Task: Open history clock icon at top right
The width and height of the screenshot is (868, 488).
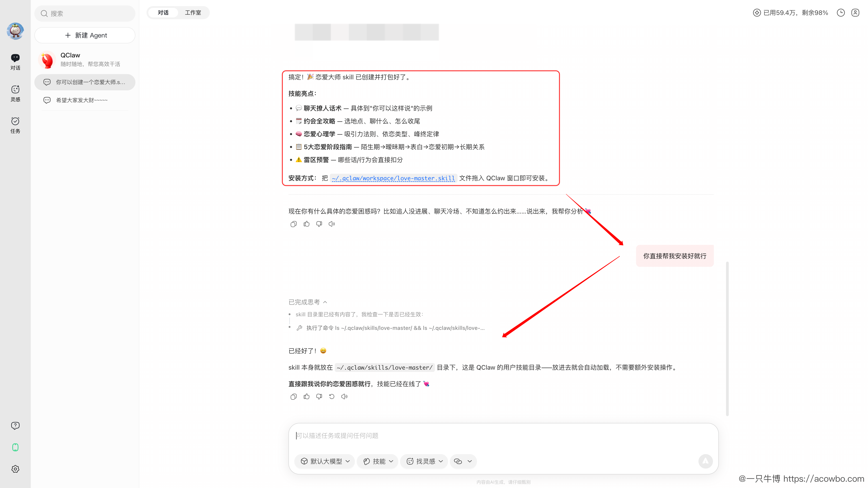Action: coord(841,13)
